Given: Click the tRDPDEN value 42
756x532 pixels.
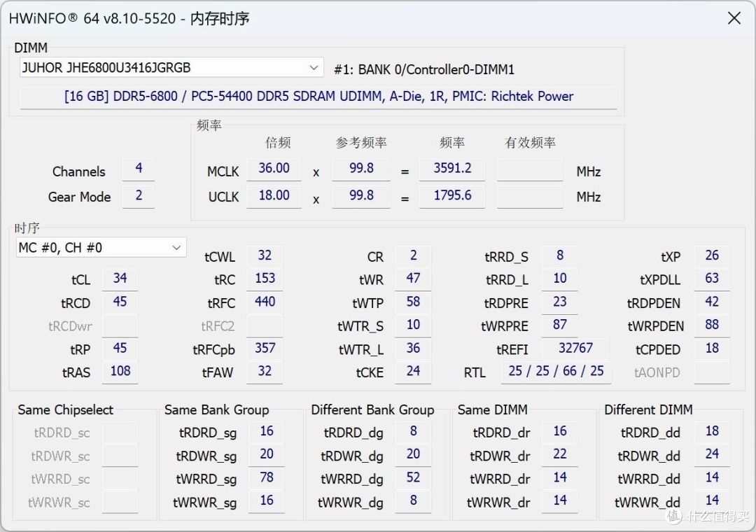Looking at the screenshot, I should click(x=712, y=302).
